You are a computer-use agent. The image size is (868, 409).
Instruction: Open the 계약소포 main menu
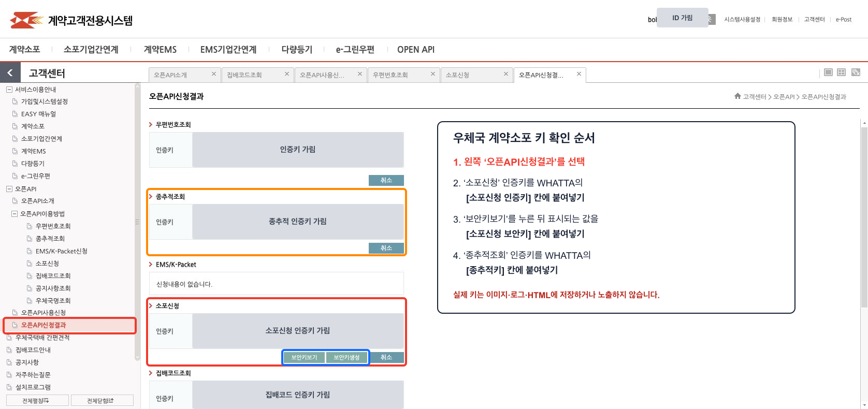(x=24, y=50)
